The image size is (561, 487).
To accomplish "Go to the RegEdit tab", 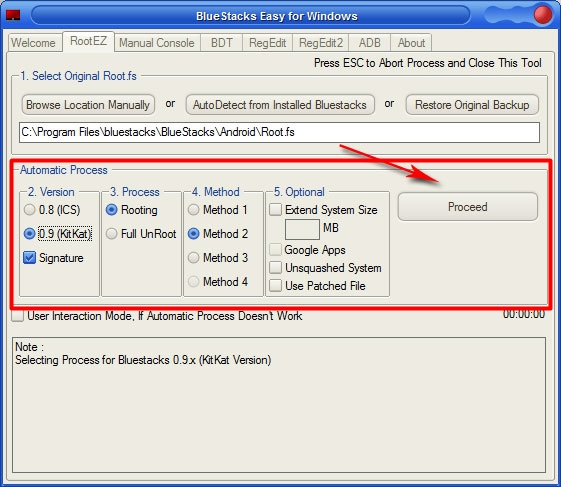I will click(x=267, y=43).
